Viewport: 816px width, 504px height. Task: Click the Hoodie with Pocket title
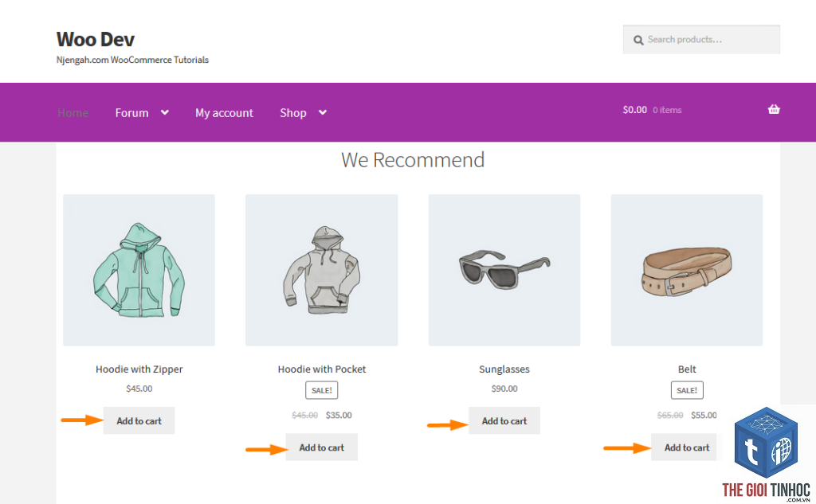[x=322, y=369]
